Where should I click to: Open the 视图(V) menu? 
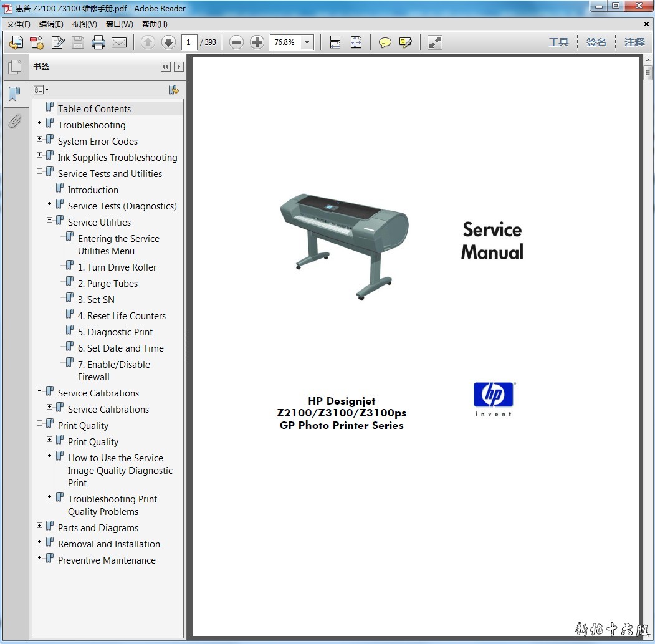pos(84,24)
